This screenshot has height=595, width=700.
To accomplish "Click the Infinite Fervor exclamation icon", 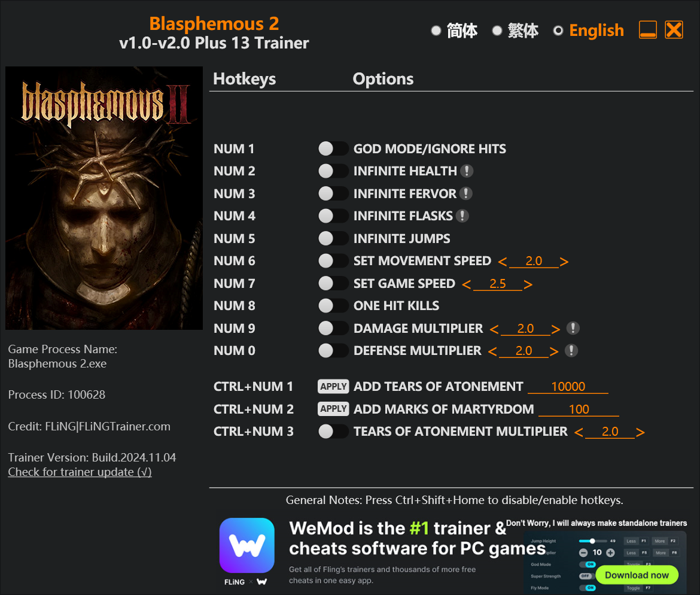I will [x=465, y=193].
